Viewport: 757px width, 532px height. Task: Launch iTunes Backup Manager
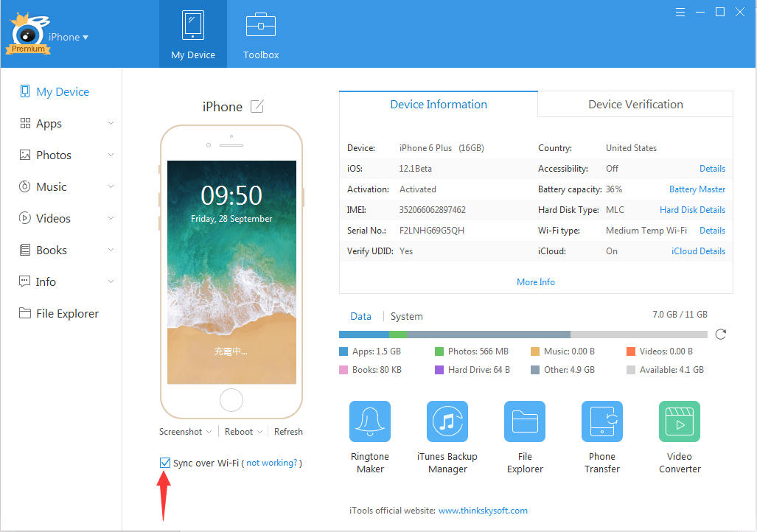tap(447, 421)
